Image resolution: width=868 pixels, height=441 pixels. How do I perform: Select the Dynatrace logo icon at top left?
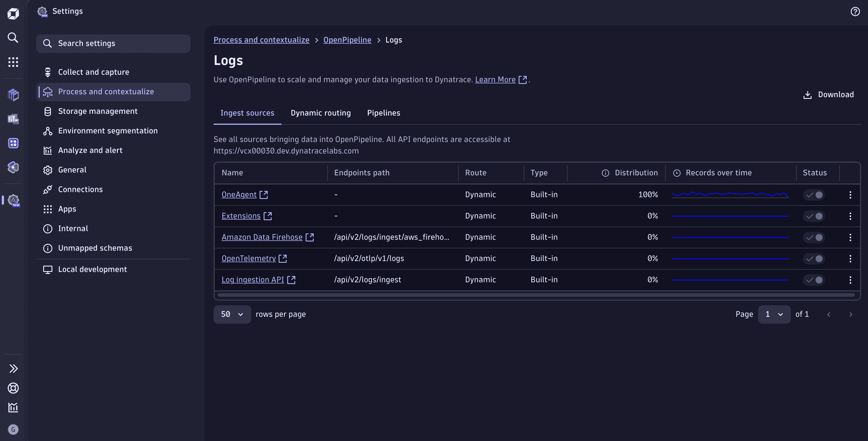(x=13, y=14)
